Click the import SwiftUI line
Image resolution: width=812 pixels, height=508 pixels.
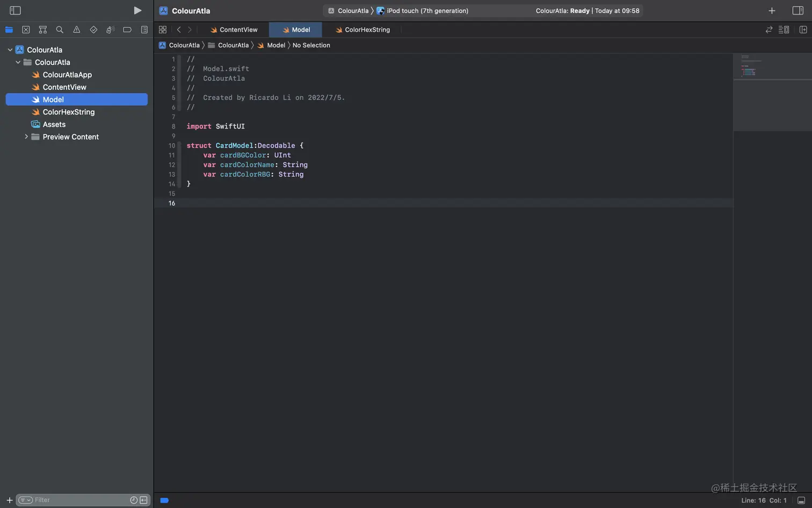tap(215, 126)
